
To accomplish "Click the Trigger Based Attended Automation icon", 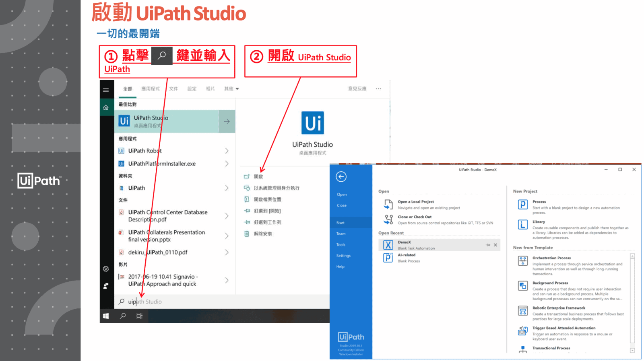I will tap(523, 331).
